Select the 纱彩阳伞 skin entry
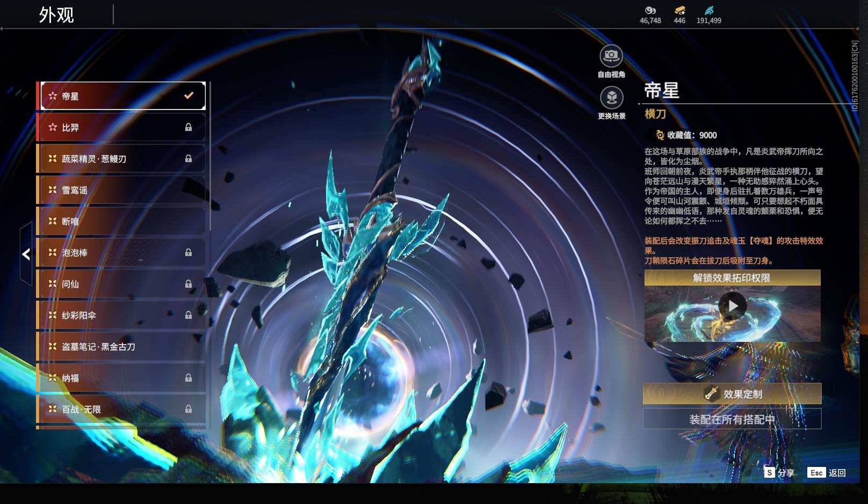 click(x=121, y=315)
